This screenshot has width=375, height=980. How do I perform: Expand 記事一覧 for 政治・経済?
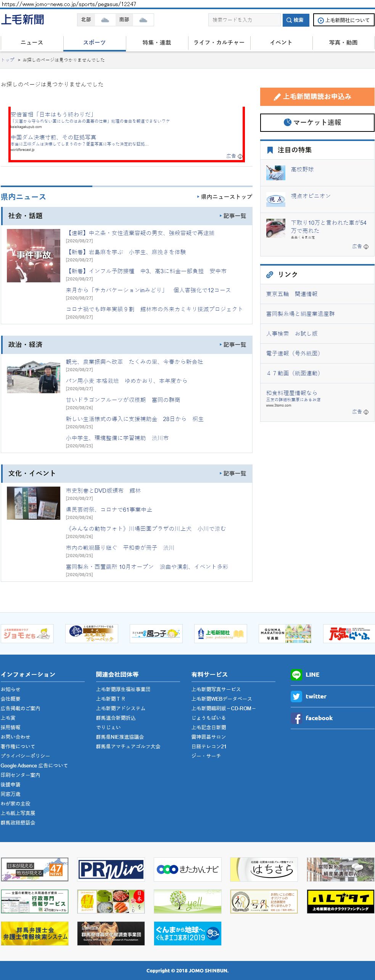[x=233, y=345]
